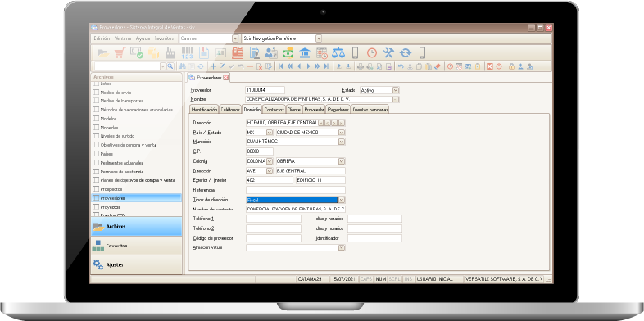The image size is (644, 321).
Task: Open the red cash register icon
Action: coord(238,52)
